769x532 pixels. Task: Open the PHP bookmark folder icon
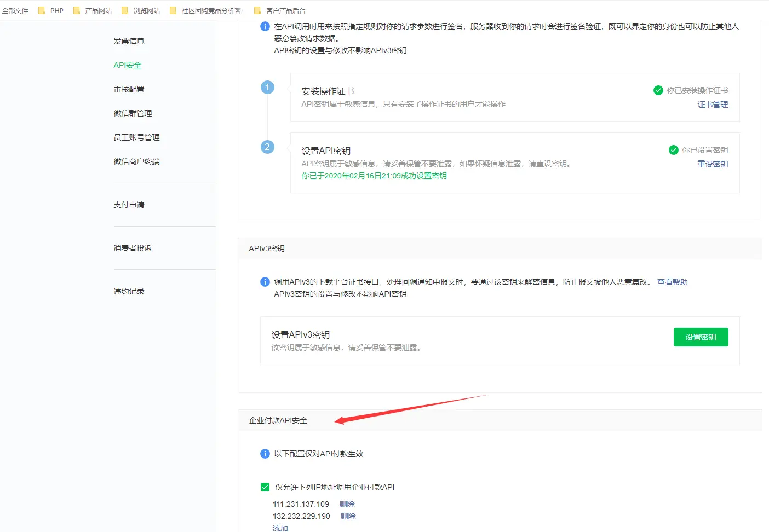click(x=42, y=10)
